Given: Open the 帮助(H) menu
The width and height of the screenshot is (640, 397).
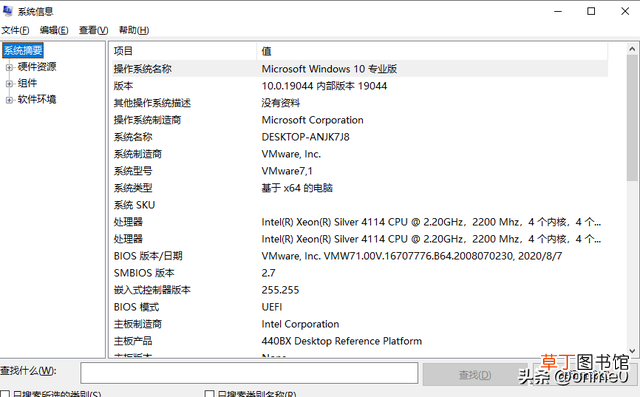Looking at the screenshot, I should (x=134, y=30).
